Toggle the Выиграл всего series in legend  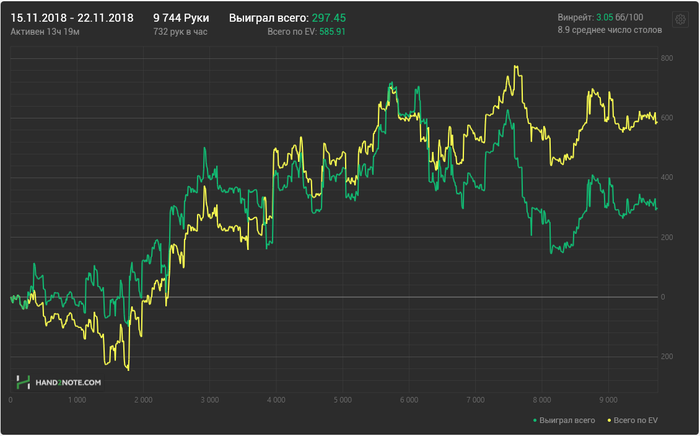click(568, 419)
